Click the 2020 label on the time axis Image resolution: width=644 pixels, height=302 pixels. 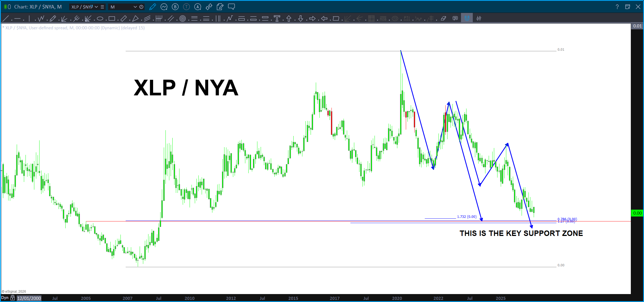(x=397, y=298)
